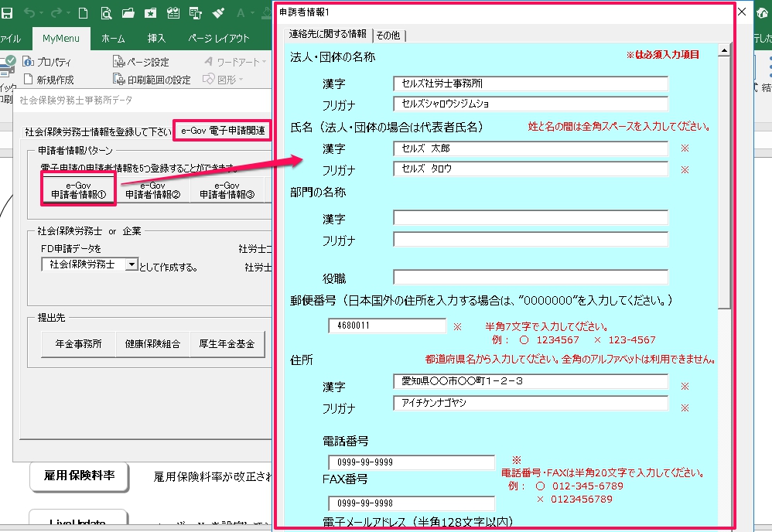Click the vertical scrollbar thumb in 申請者情報1
772x532 pixels.
click(724, 182)
